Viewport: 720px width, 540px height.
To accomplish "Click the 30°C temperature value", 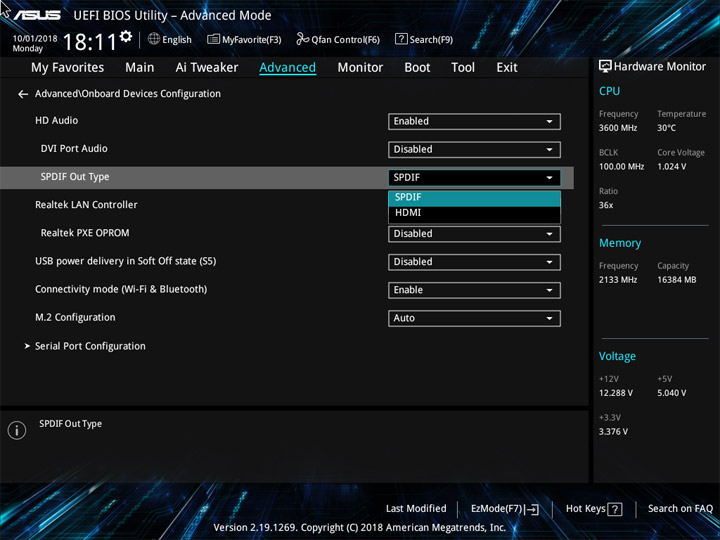I will [666, 128].
